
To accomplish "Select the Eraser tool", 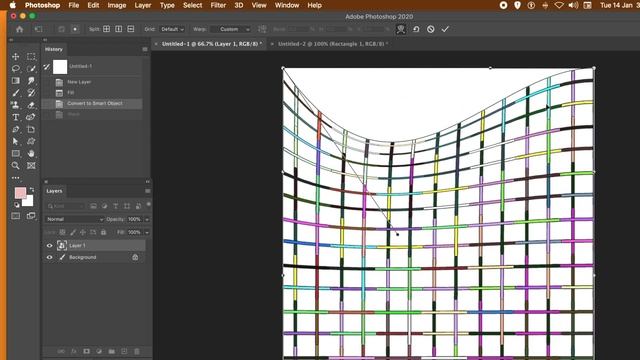I will [x=31, y=105].
